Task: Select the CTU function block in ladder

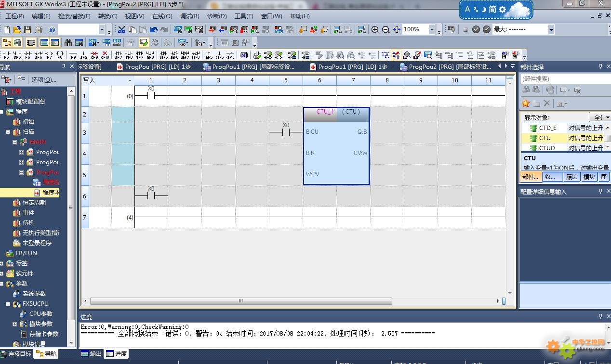Action: click(x=336, y=146)
